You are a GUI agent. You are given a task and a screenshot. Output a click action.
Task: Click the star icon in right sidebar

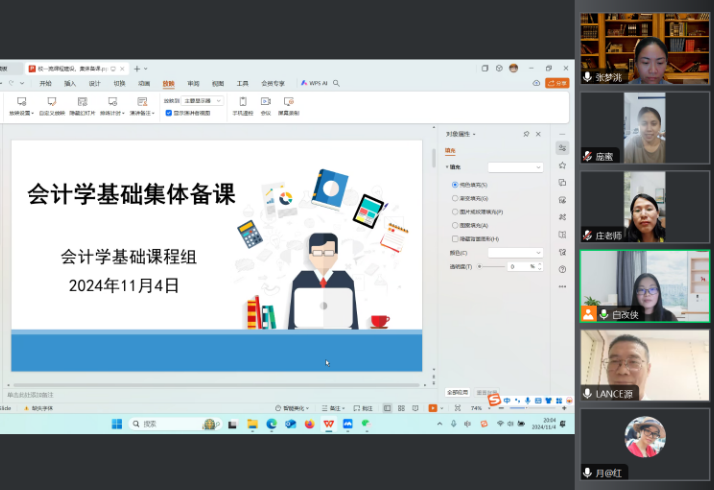(563, 165)
